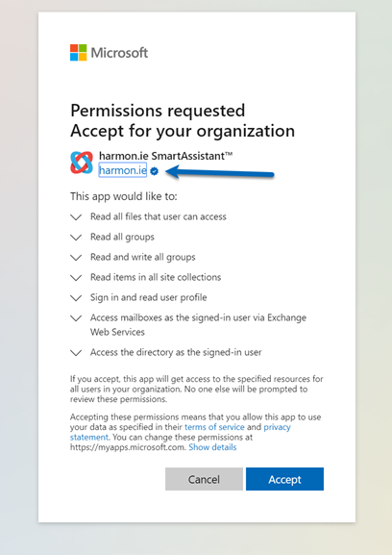Image resolution: width=392 pixels, height=555 pixels.
Task: Expand 'Sign in and read user profile'
Action: point(76,297)
